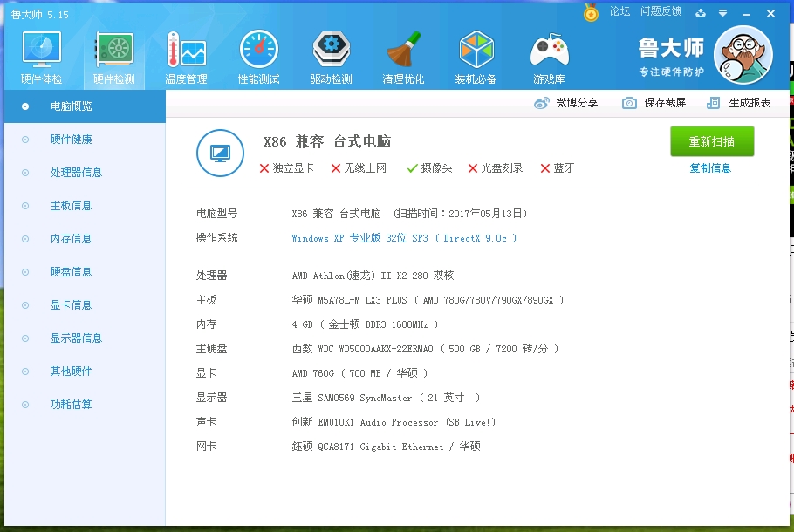Save a screenshot with 保存截屏
This screenshot has width=794, height=532.
tap(654, 103)
